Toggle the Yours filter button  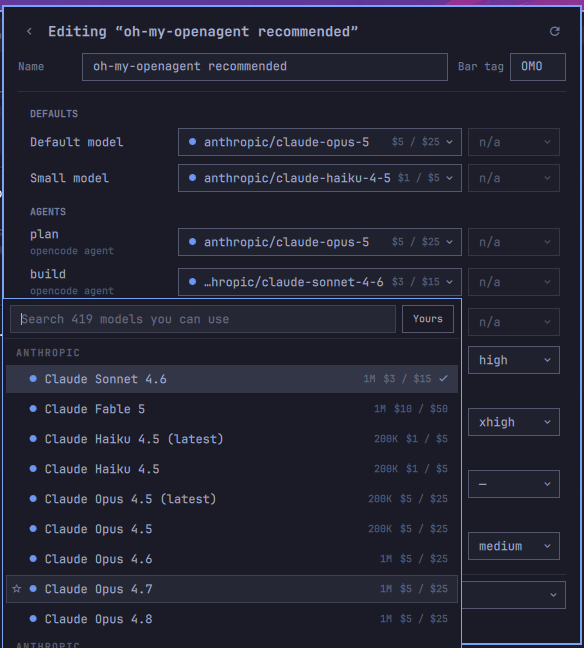pyautogui.click(x=428, y=319)
